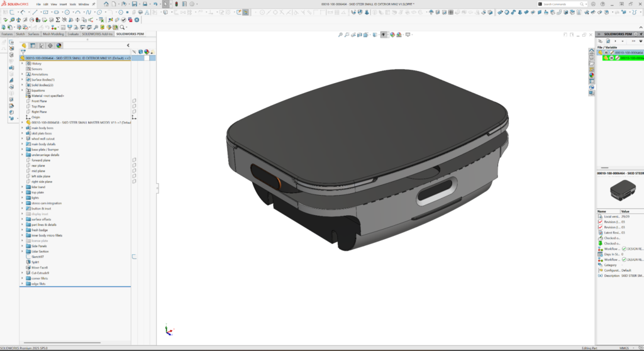Screen dimensions: 644x351
Task: Open the DisplayManager color ball tab icon
Action: [x=58, y=46]
